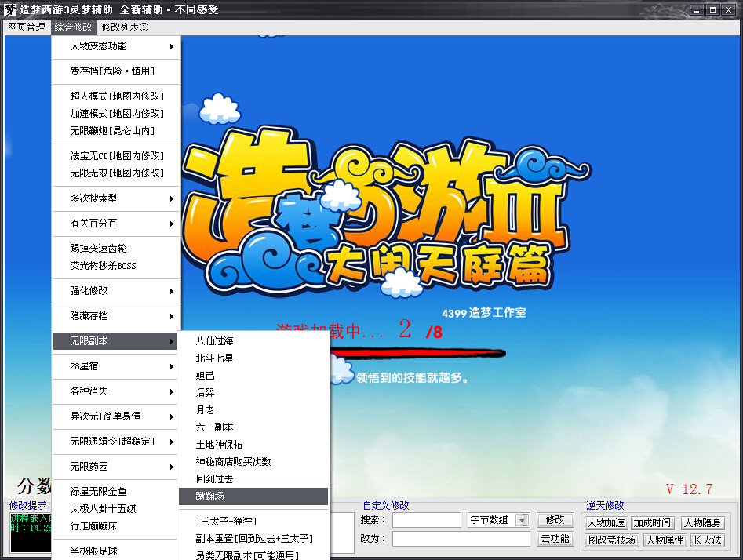Maximize the 造梦西游3灵梦辅助 window

[x=712, y=9]
